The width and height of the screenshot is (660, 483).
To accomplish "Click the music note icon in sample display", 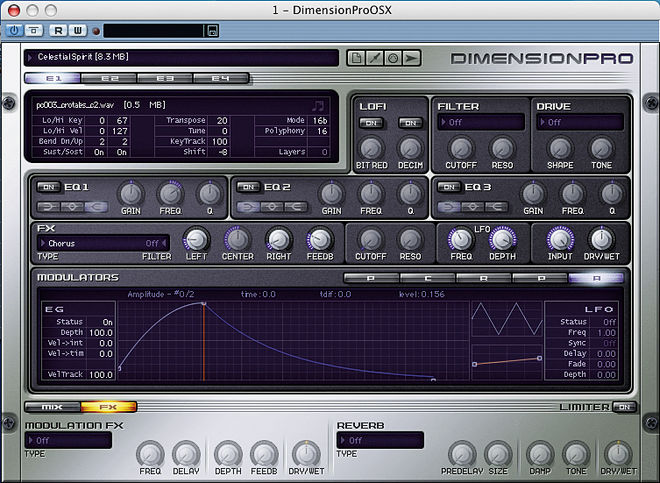I will (318, 106).
